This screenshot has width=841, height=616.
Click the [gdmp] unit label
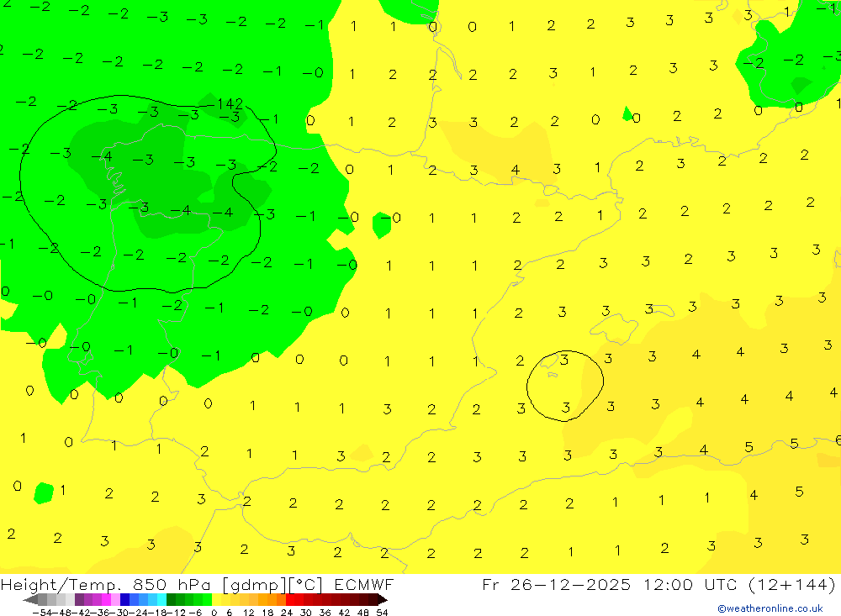[254, 584]
